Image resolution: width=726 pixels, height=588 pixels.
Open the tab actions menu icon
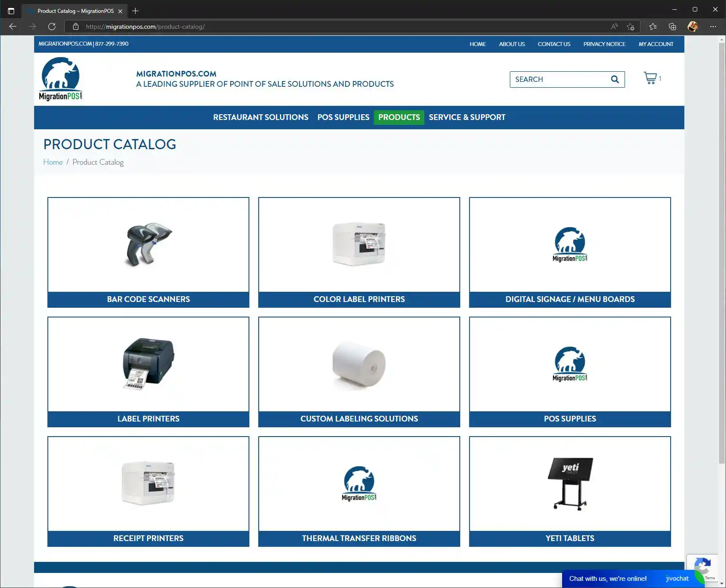[11, 11]
